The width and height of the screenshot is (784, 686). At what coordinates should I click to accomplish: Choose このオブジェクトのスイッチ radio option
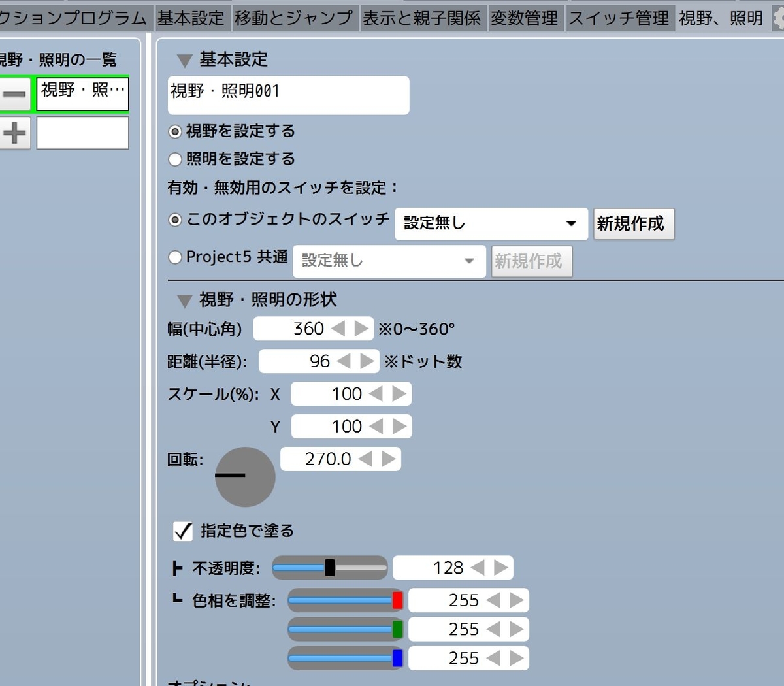(175, 220)
